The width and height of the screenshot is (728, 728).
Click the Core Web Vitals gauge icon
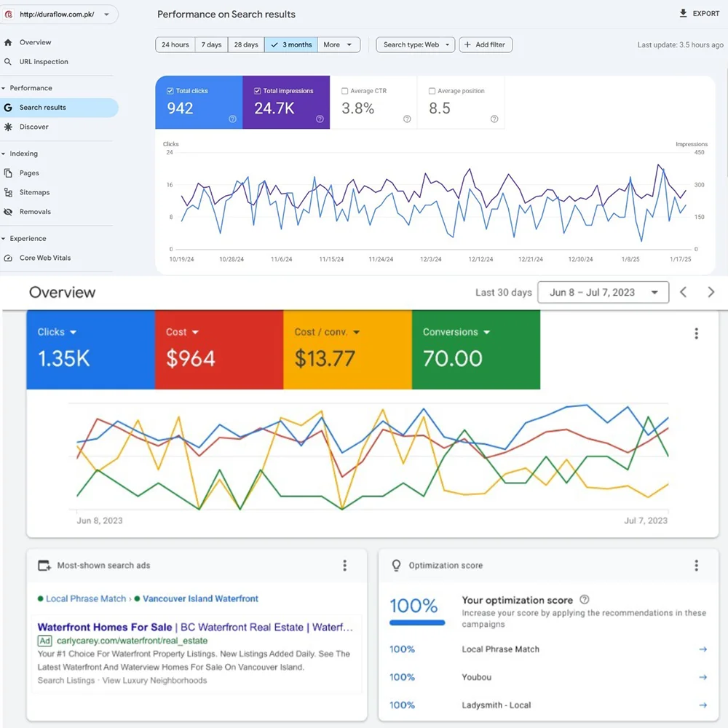click(8, 258)
